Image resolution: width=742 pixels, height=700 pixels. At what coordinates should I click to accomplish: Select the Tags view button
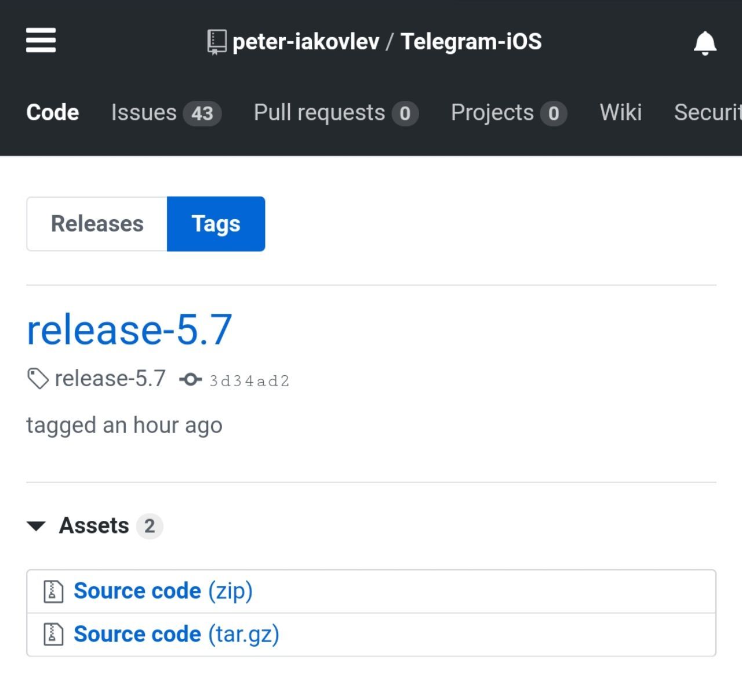coord(216,224)
